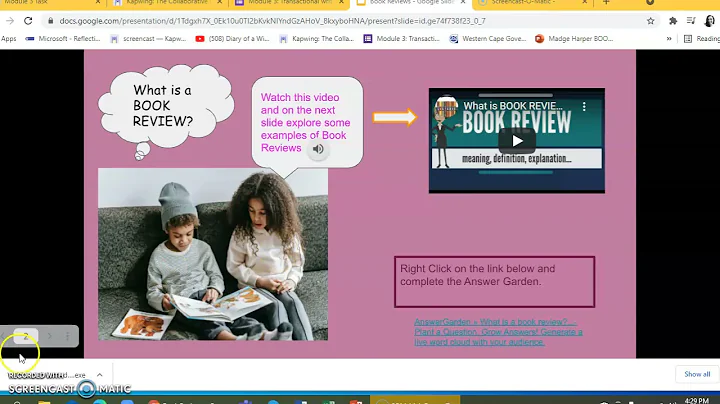The image size is (720, 404).
Task: Close the 'Screencast-O-Matic' tab
Action: 585,2
